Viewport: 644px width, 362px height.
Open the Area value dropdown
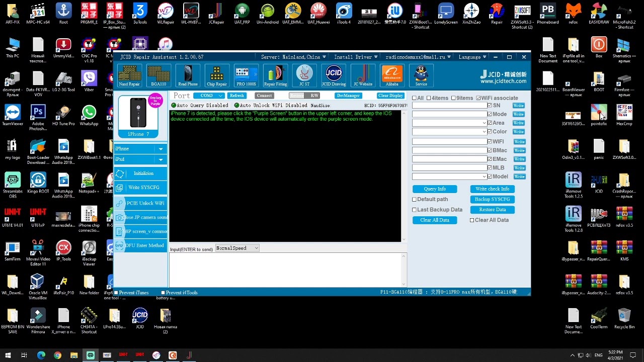pos(485,123)
